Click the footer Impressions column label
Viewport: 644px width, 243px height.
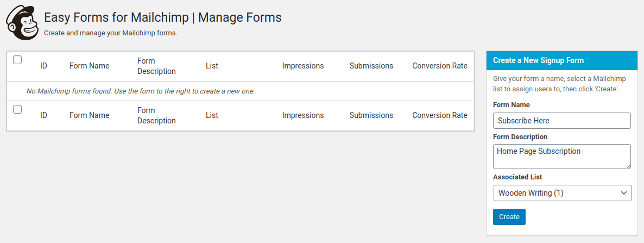pos(302,115)
